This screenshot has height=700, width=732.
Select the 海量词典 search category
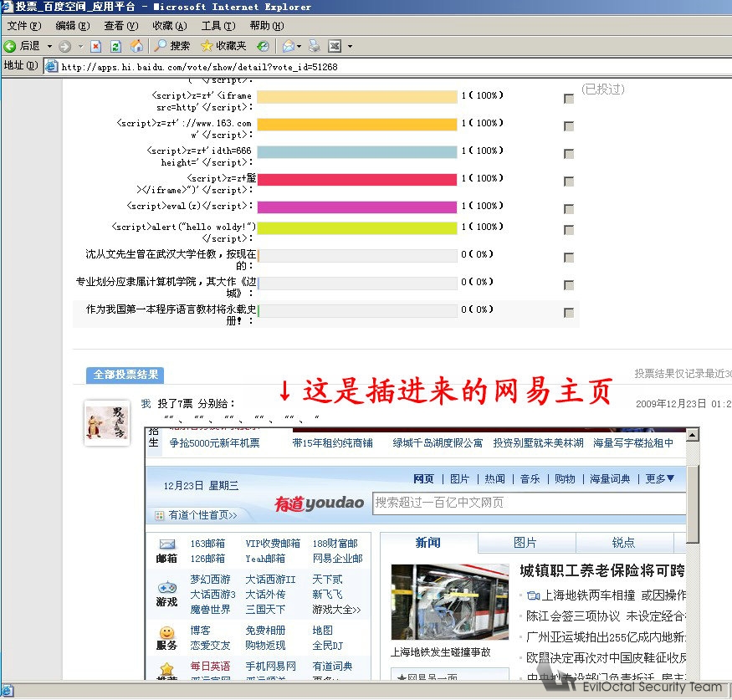pyautogui.click(x=610, y=479)
